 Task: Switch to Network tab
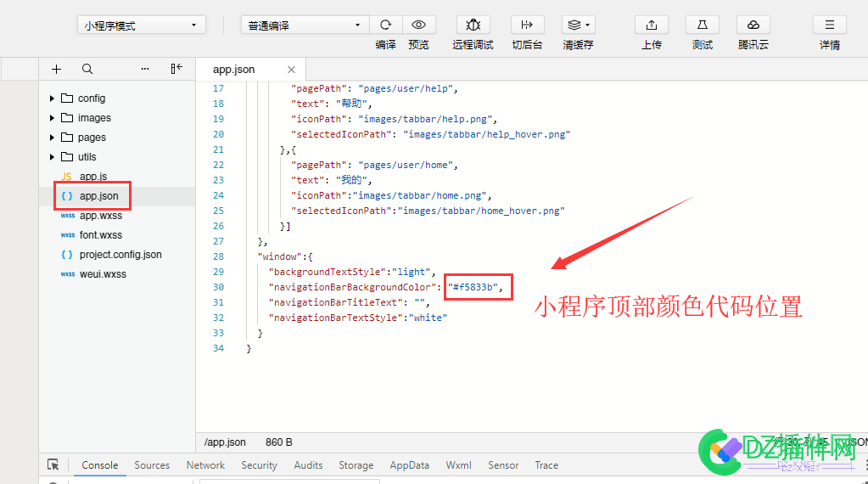click(205, 465)
